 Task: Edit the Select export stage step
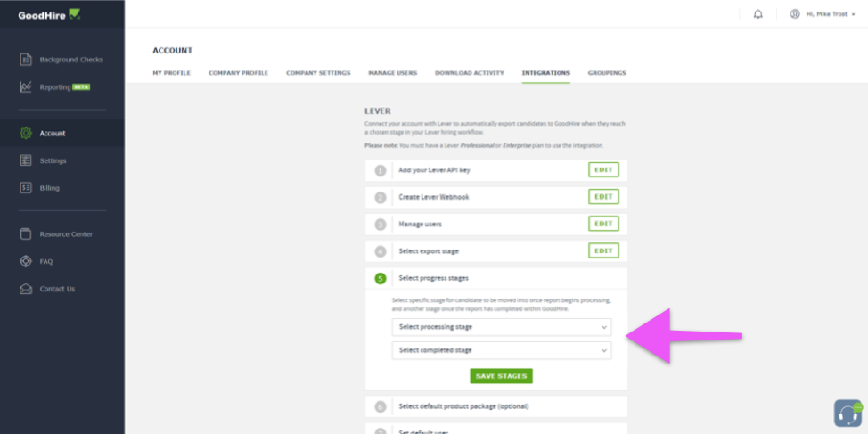click(603, 250)
